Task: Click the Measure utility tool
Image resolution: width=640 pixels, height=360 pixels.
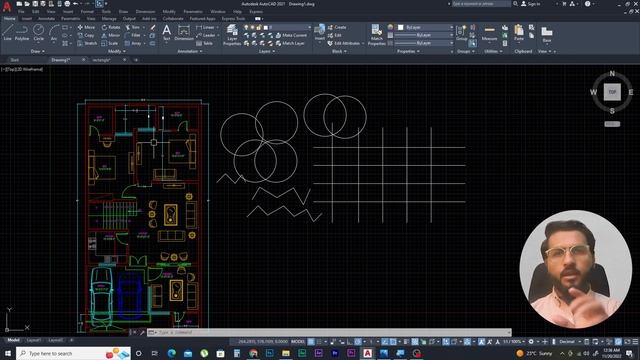Action: tap(489, 33)
